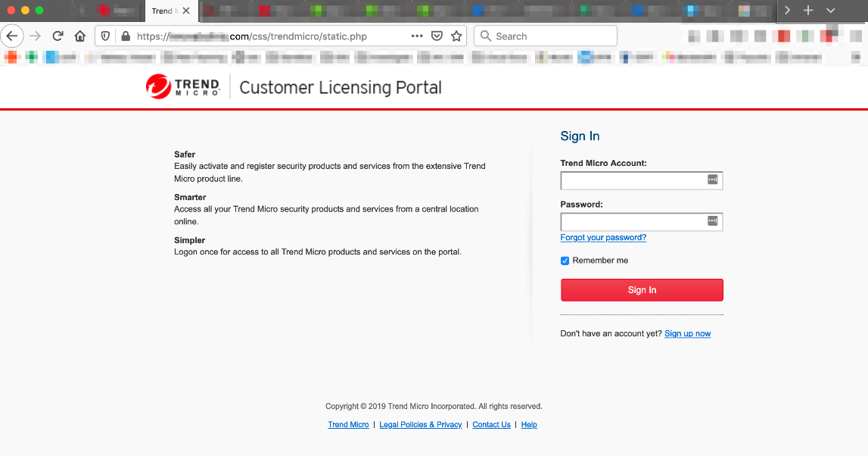The height and width of the screenshot is (456, 868).
Task: Click the browser back arrow button
Action: tap(12, 36)
